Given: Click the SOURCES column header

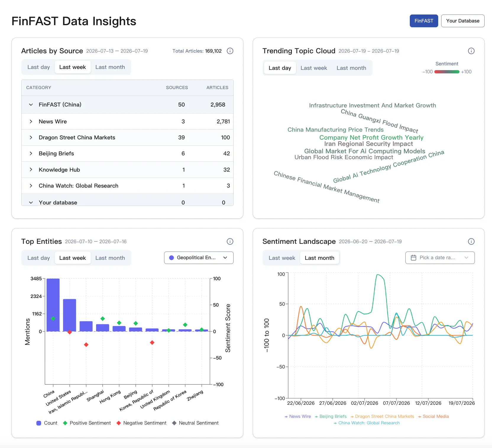Looking at the screenshot, I should (177, 88).
